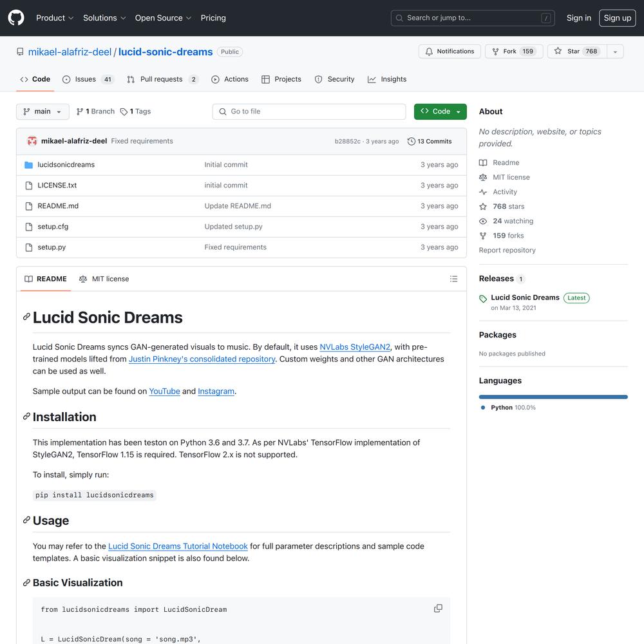Expand the Open Source menu

click(x=163, y=18)
